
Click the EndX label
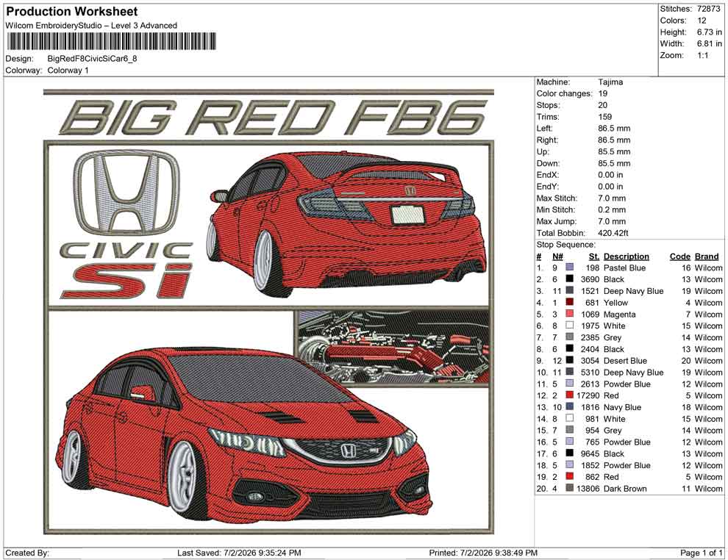tap(548, 175)
